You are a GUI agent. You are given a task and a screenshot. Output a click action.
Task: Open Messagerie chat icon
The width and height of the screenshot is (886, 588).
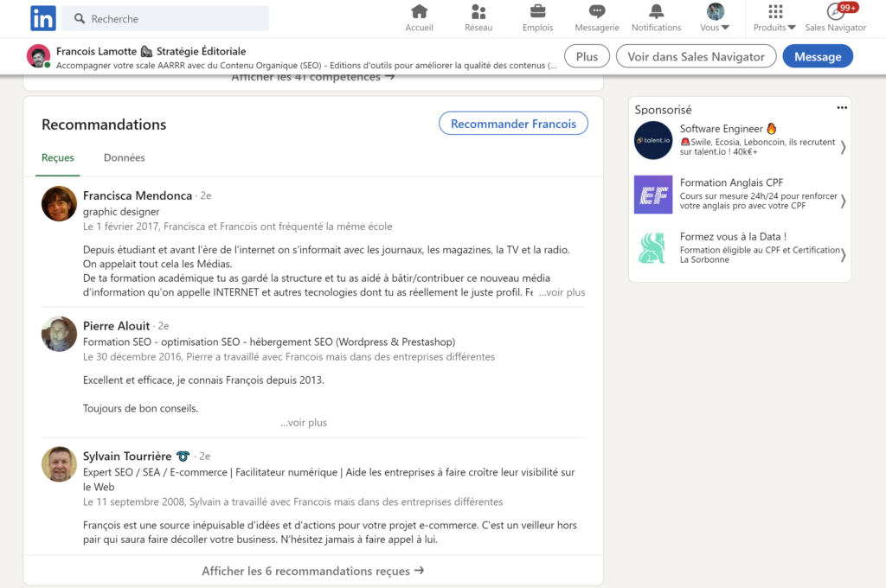tap(597, 12)
